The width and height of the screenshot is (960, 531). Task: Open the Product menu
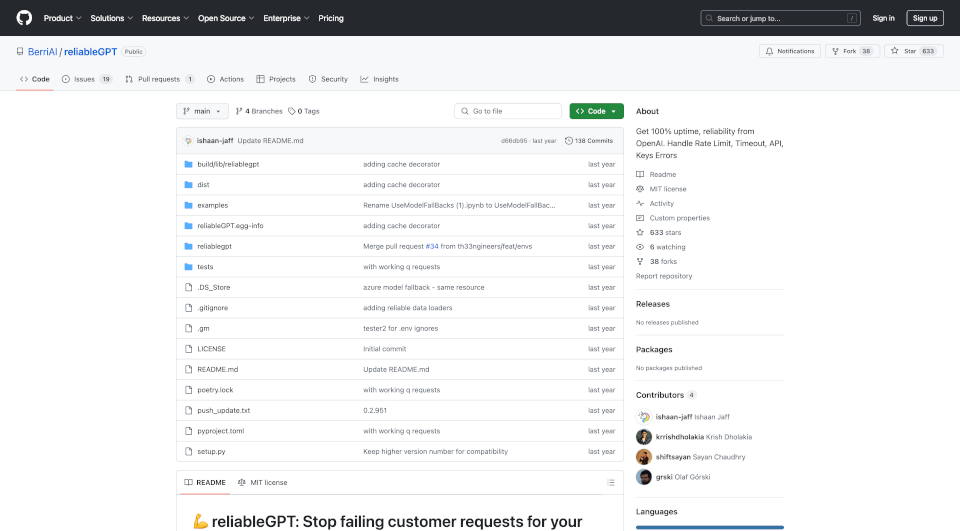(62, 18)
